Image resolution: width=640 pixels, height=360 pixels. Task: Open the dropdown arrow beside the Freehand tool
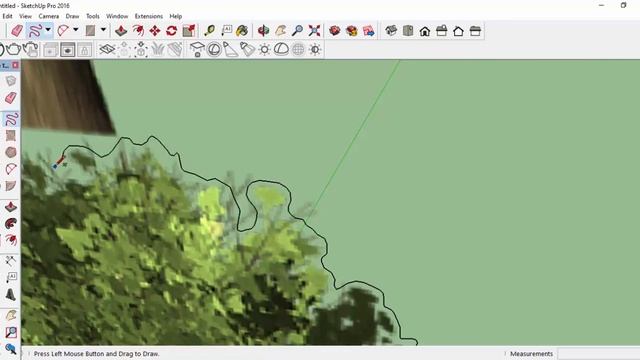48,30
